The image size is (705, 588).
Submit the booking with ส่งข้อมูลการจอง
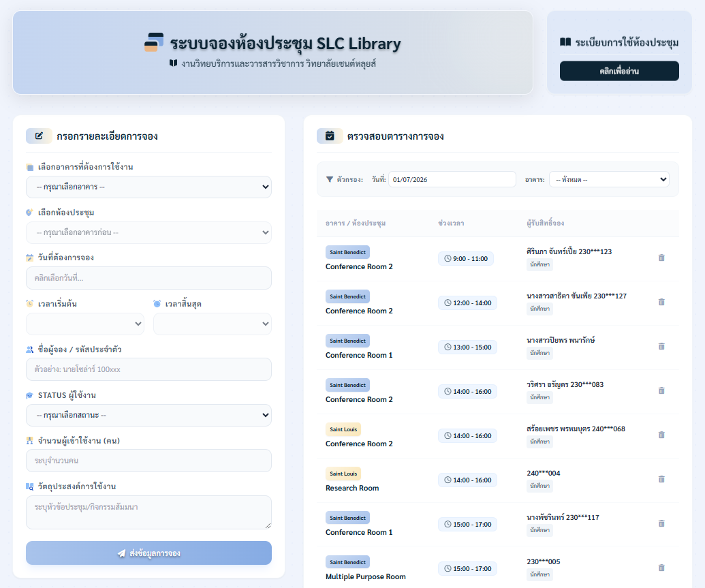[x=148, y=553]
